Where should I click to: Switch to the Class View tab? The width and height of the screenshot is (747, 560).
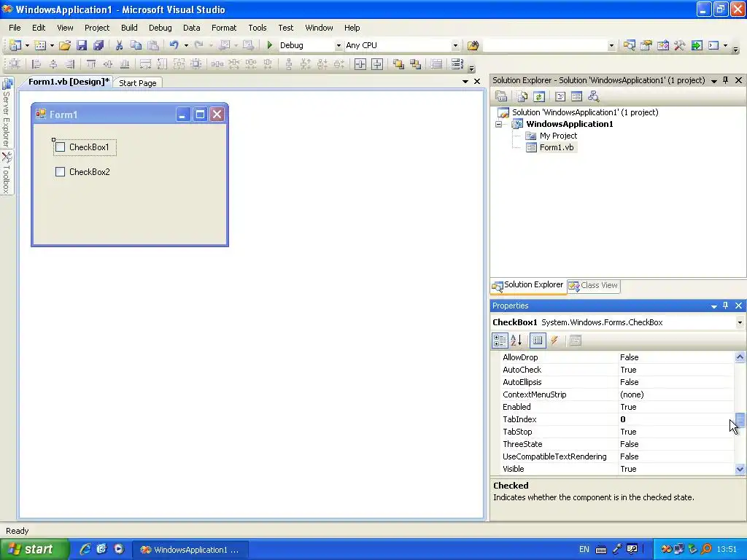coord(594,285)
